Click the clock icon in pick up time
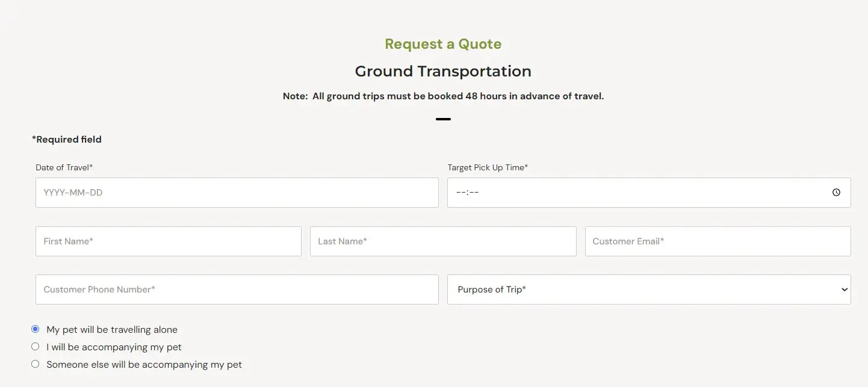This screenshot has height=387, width=868. 836,193
